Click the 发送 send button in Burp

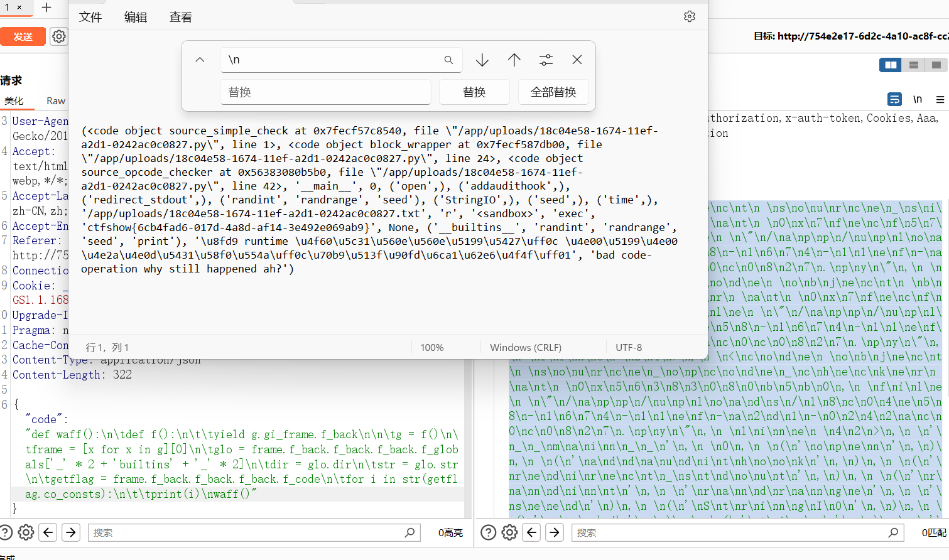23,36
